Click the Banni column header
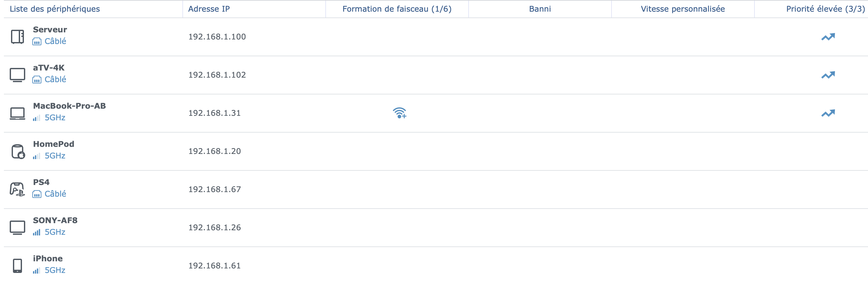This screenshot has width=868, height=282. (540, 9)
